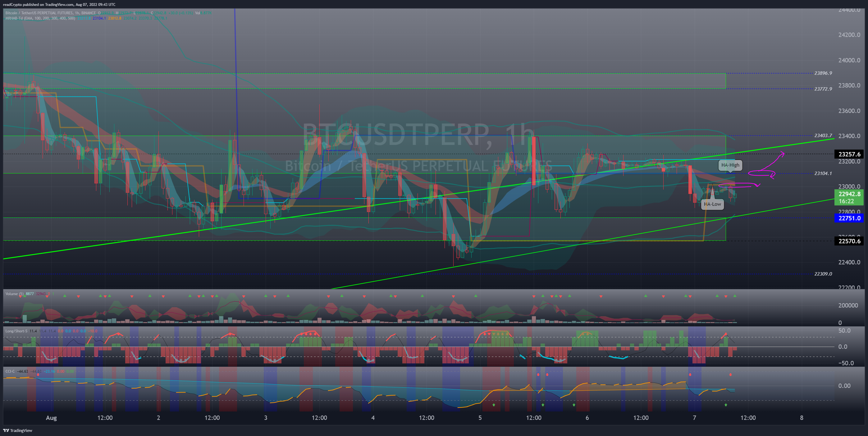Open the Bitcoin / TetherUS PERPETUAL FUTURES symbol legend
The height and width of the screenshot is (436, 868).
coord(51,13)
